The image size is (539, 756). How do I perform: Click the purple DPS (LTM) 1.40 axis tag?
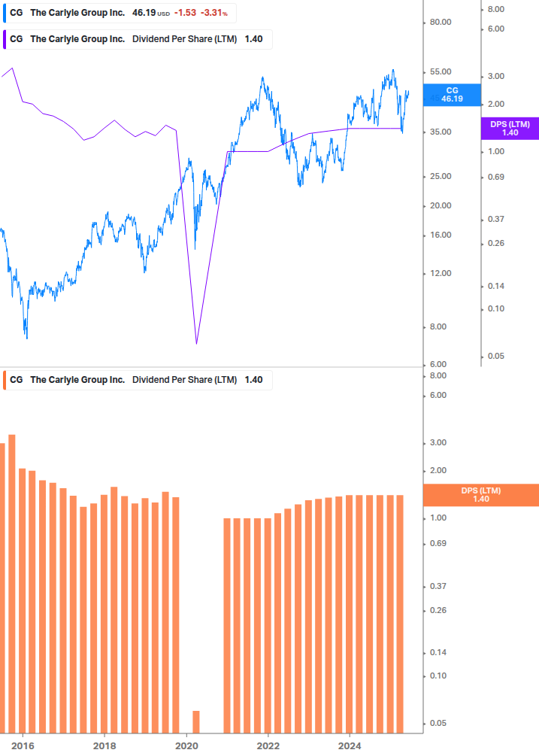510,129
